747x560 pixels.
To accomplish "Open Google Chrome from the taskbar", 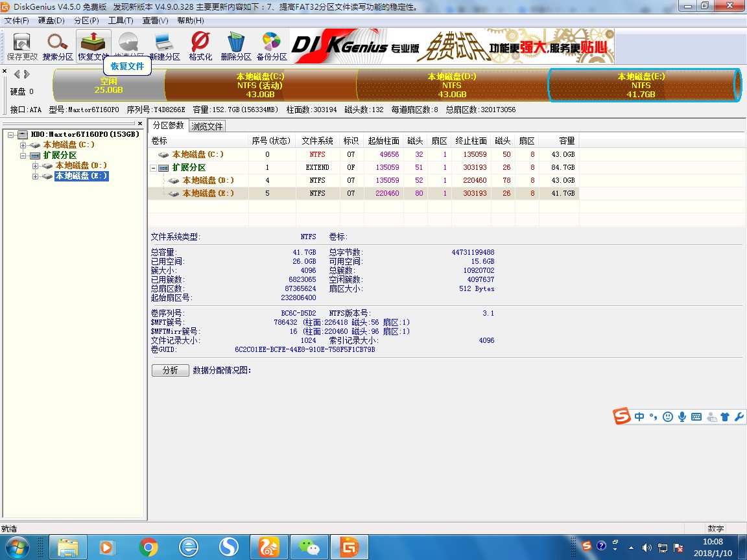I will (x=148, y=548).
